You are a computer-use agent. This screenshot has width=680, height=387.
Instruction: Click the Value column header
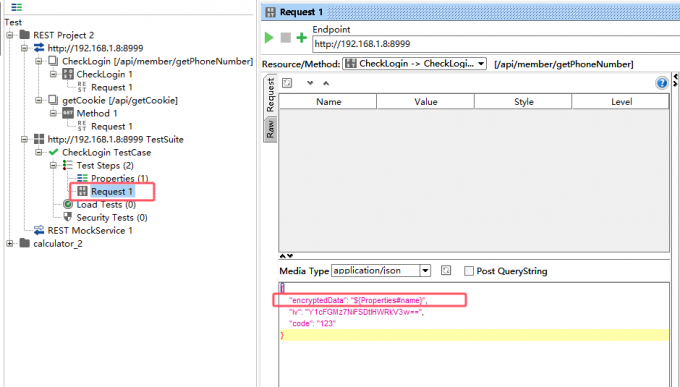coord(425,102)
